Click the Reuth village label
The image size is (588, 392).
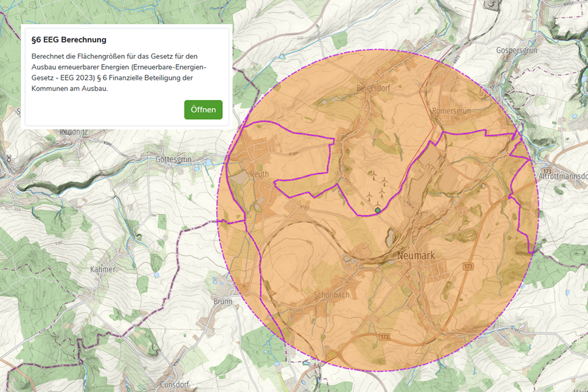tap(259, 174)
